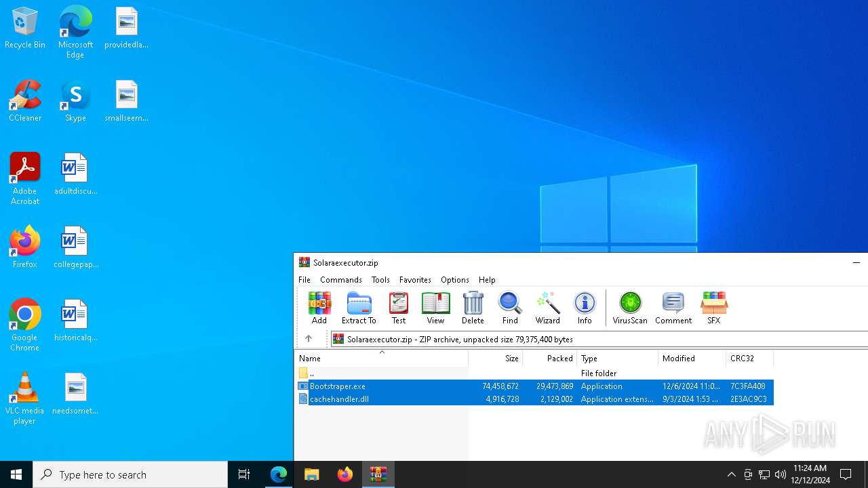Open the volume speaker icon

(781, 474)
